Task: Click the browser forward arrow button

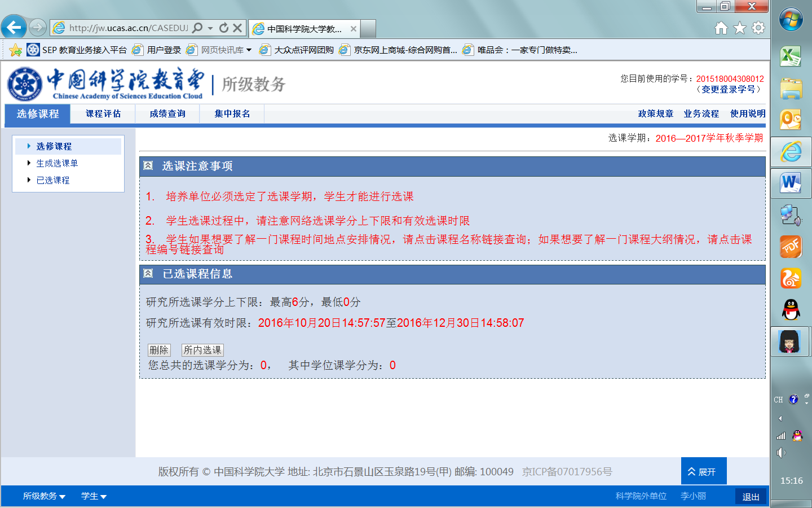Action: [x=37, y=27]
